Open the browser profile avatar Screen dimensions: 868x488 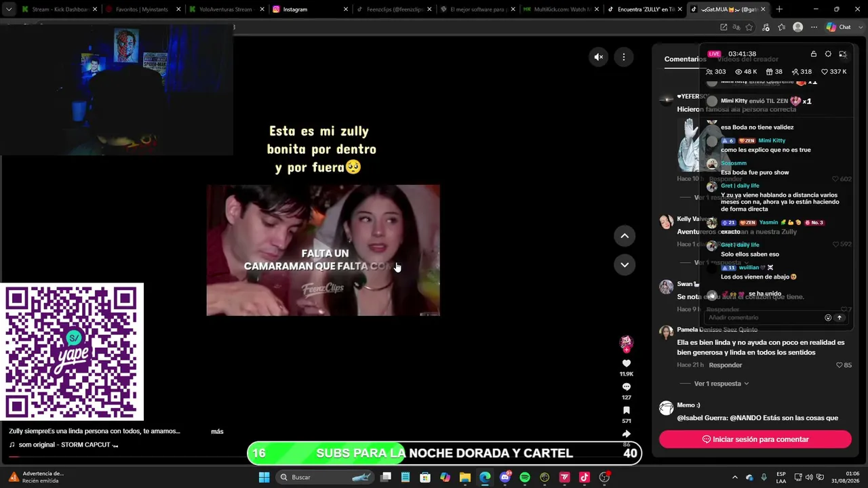coord(798,27)
